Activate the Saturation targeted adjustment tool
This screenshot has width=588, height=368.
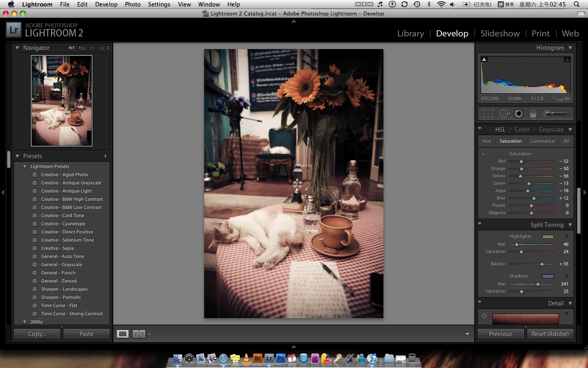tap(483, 154)
